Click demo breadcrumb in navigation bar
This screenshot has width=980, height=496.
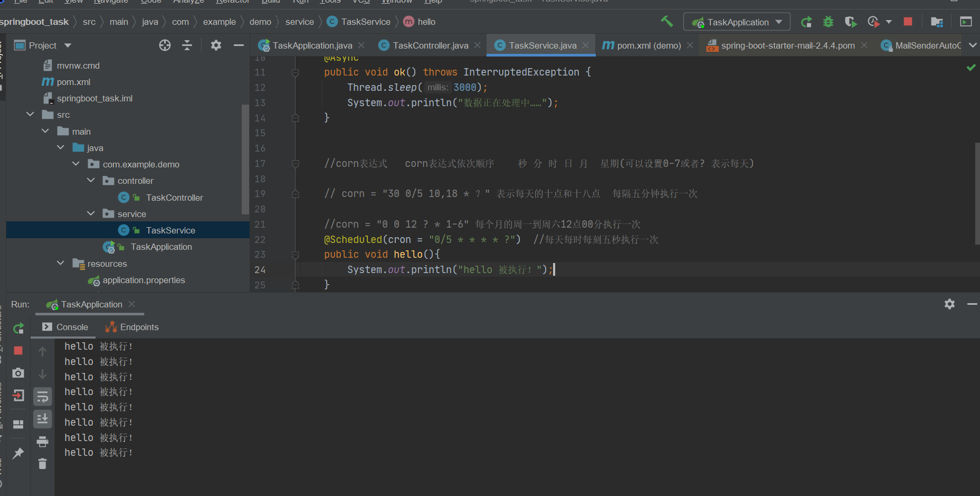[x=260, y=22]
